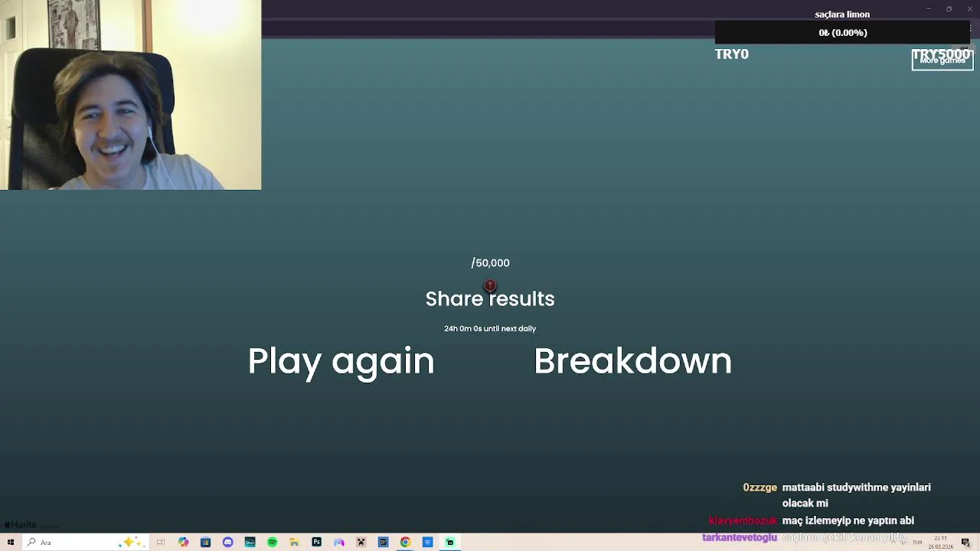Click Share results

tap(490, 299)
